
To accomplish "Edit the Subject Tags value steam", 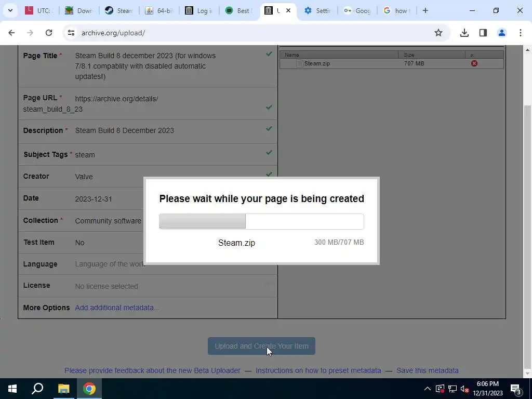I will 85,155.
